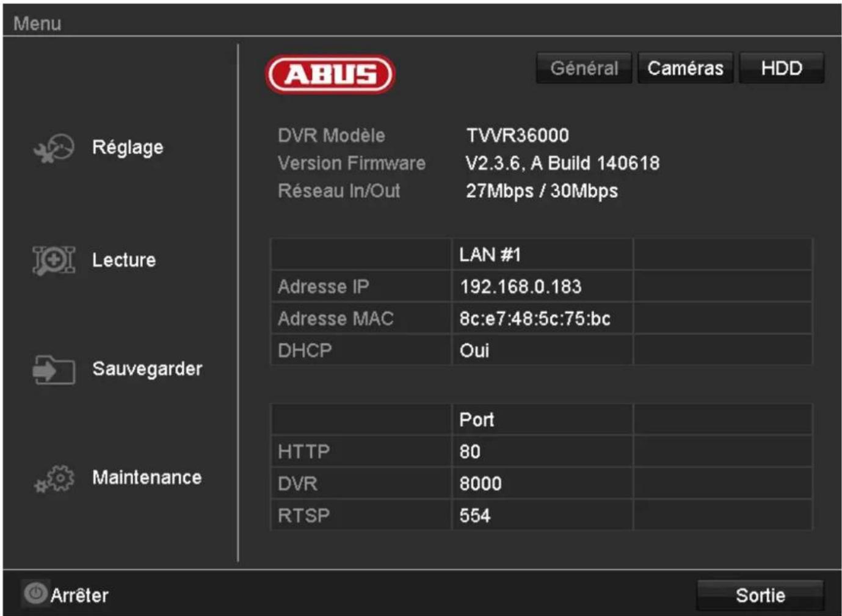Click the DHCP row label

(305, 350)
